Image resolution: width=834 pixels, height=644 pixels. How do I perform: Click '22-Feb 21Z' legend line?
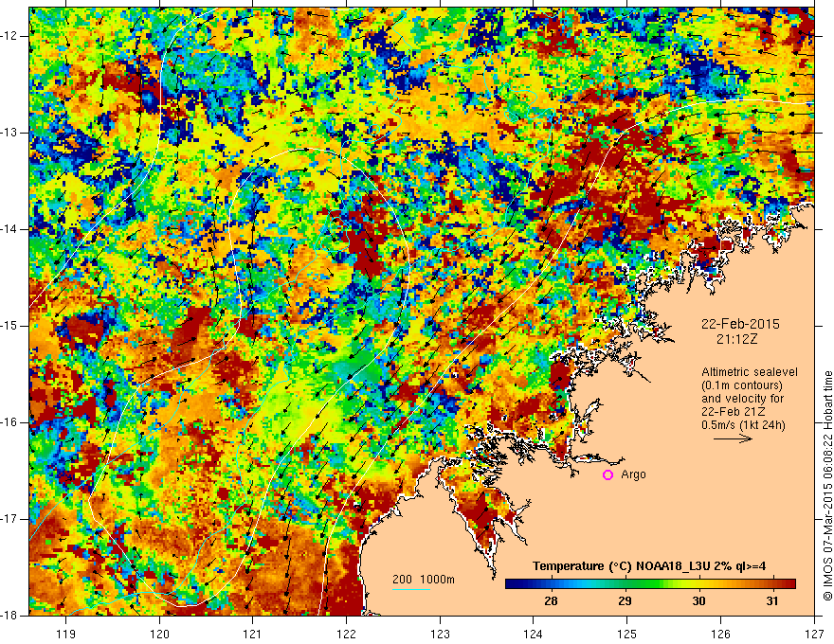click(x=735, y=412)
